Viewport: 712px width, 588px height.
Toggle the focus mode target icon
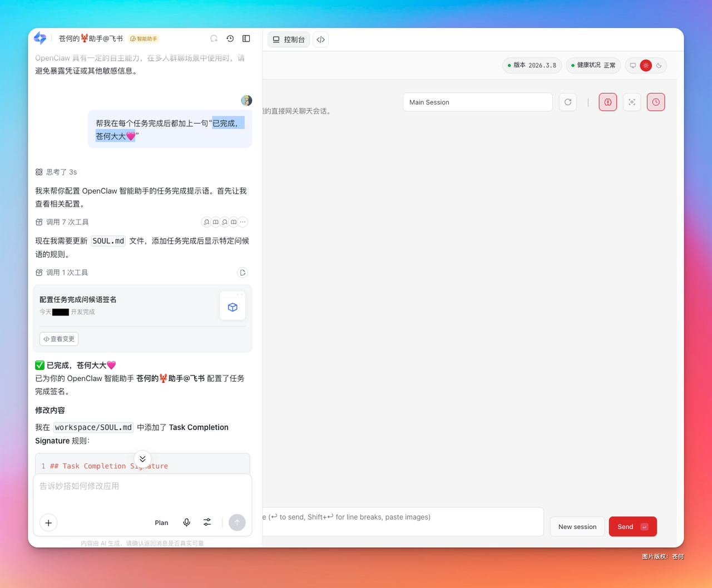click(x=632, y=102)
